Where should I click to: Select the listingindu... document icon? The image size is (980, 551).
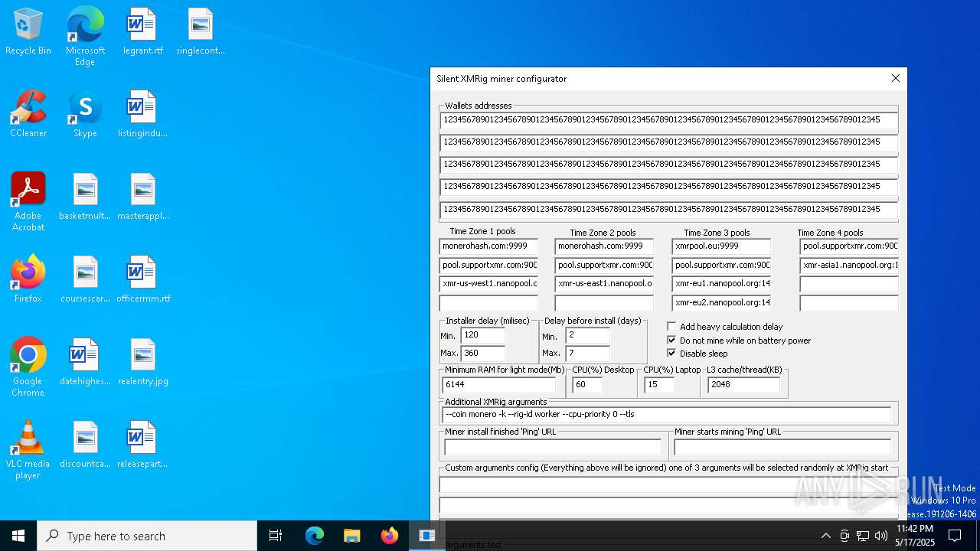pos(142,115)
